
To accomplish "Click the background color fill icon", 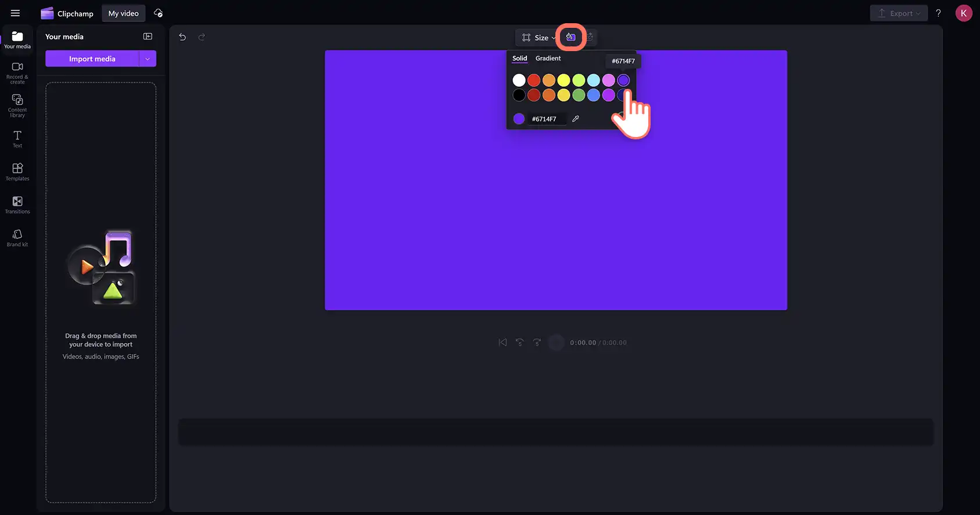I will pyautogui.click(x=571, y=37).
